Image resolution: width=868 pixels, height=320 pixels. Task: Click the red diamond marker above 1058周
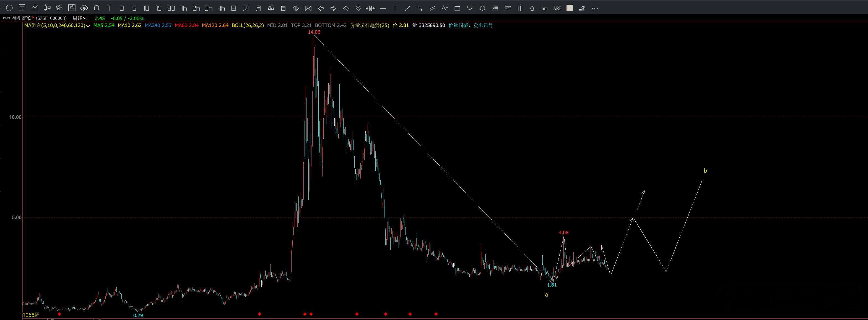(59, 314)
